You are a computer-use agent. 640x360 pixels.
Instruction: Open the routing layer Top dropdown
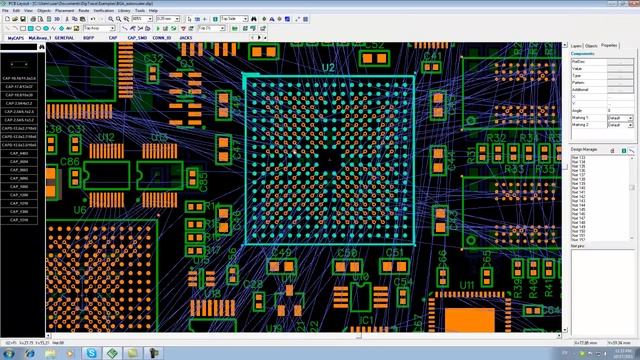click(x=222, y=29)
